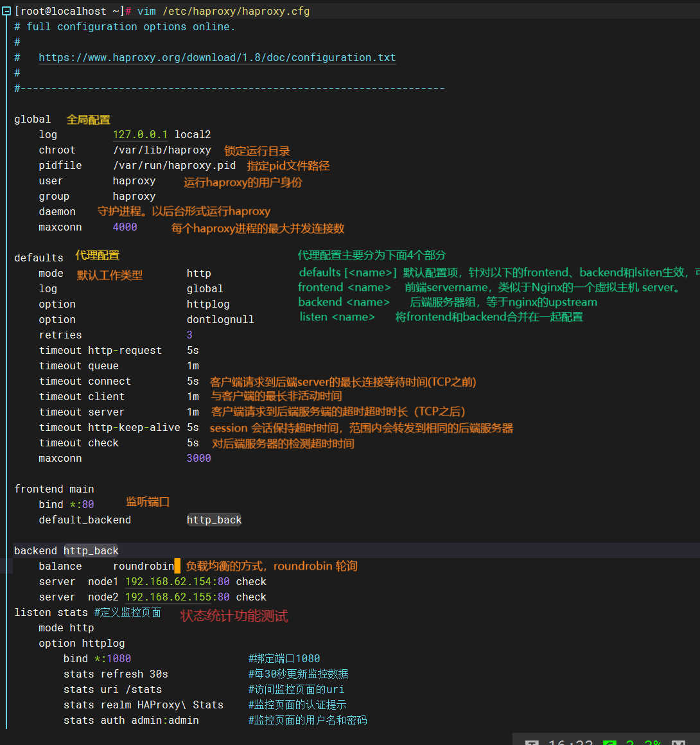
Task: Select the port value *:80
Action: click(x=82, y=505)
